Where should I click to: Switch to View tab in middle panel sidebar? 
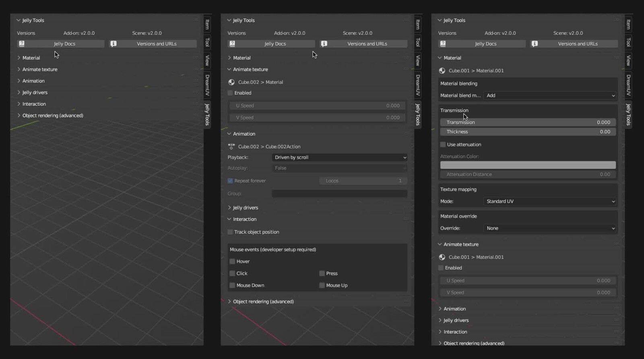[x=418, y=60]
